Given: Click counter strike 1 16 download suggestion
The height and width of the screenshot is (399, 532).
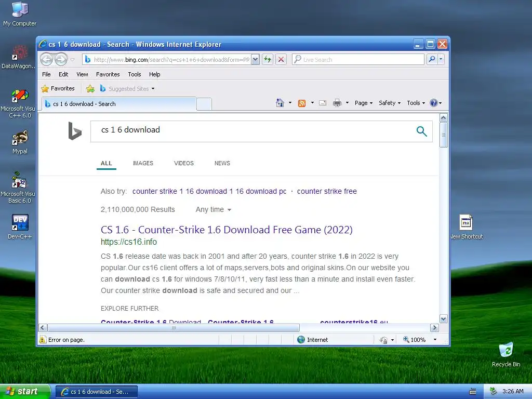Looking at the screenshot, I should (209, 191).
